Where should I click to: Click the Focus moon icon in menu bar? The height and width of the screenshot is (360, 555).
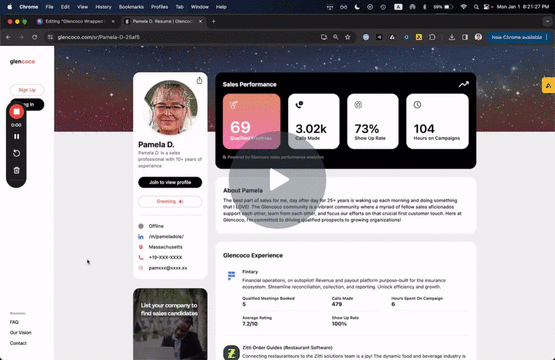click(x=357, y=7)
